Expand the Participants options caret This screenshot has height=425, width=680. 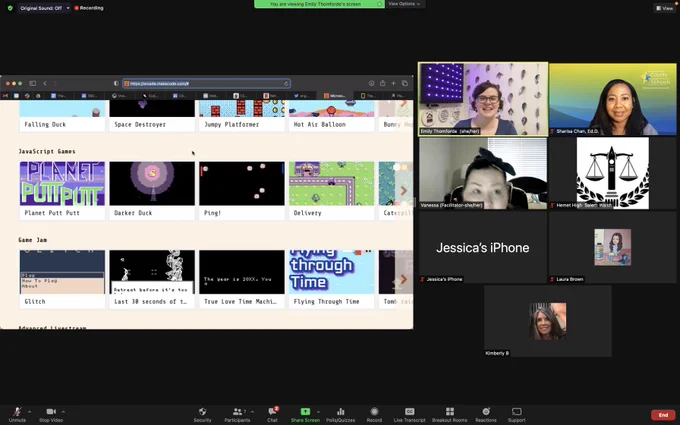252,412
